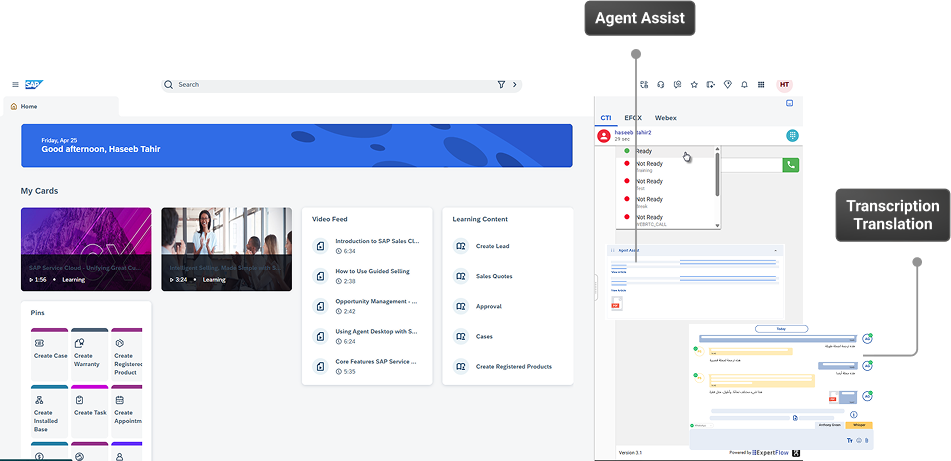This screenshot has width=951, height=461.
Task: Click icon next to Introduction to SAP Sales video
Action: point(320,246)
